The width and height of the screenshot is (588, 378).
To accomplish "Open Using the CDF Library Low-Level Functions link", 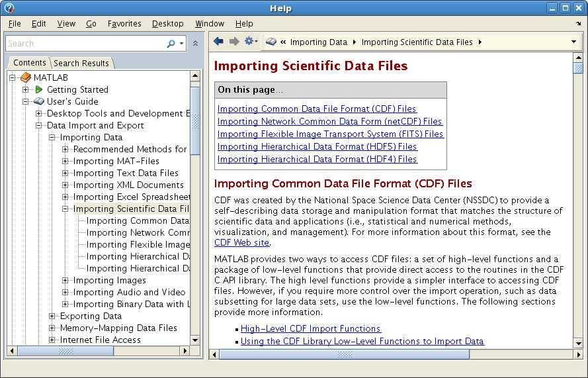I will [362, 341].
